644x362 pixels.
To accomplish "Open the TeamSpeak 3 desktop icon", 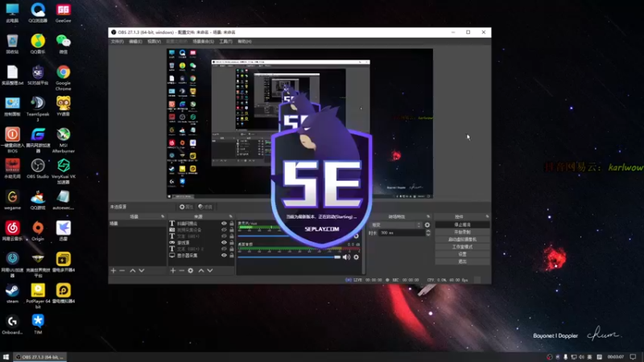I will [x=38, y=109].
